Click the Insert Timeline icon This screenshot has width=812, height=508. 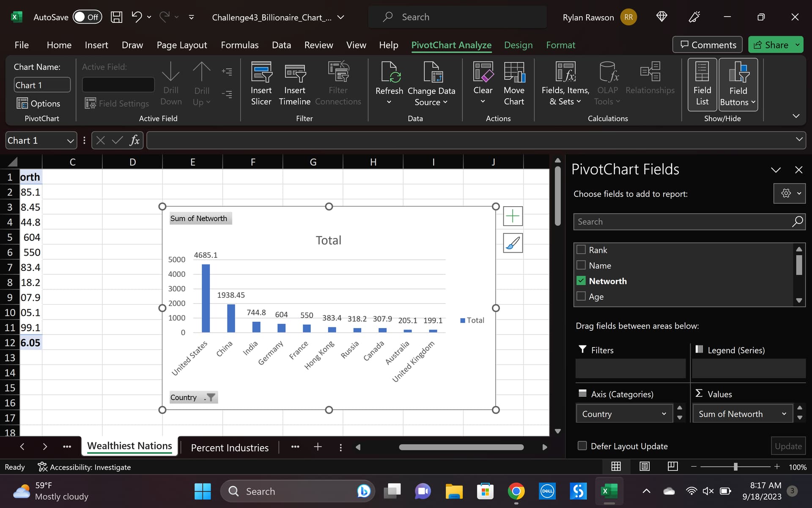click(295, 73)
